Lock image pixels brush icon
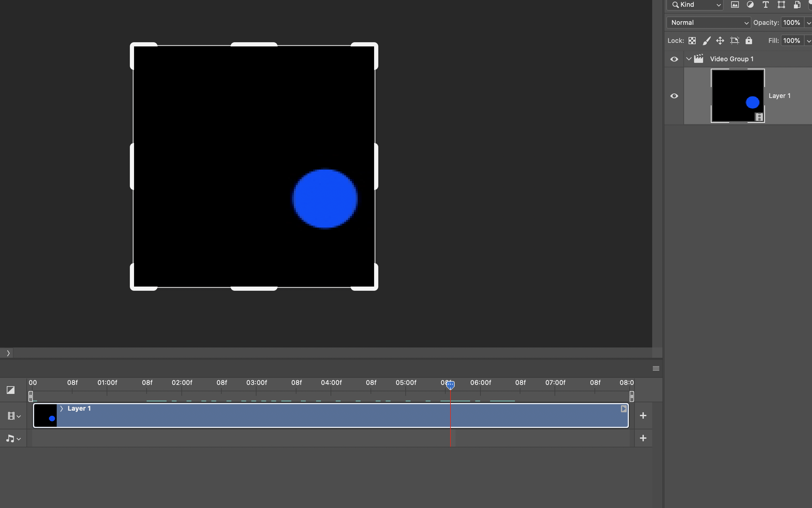This screenshot has height=508, width=812. pyautogui.click(x=706, y=41)
